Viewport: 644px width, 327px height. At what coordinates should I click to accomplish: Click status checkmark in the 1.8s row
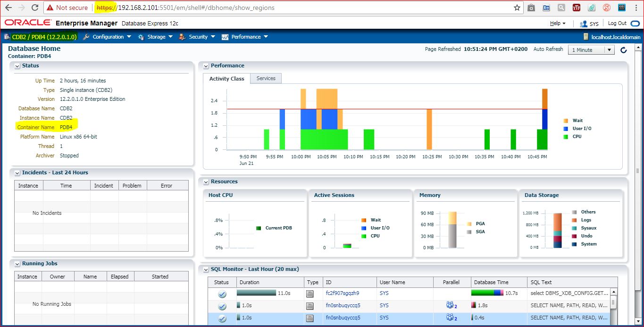click(222, 306)
